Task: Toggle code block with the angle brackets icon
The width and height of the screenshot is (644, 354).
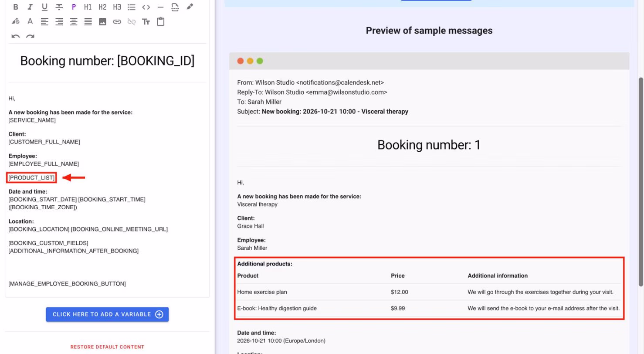Action: pos(146,7)
